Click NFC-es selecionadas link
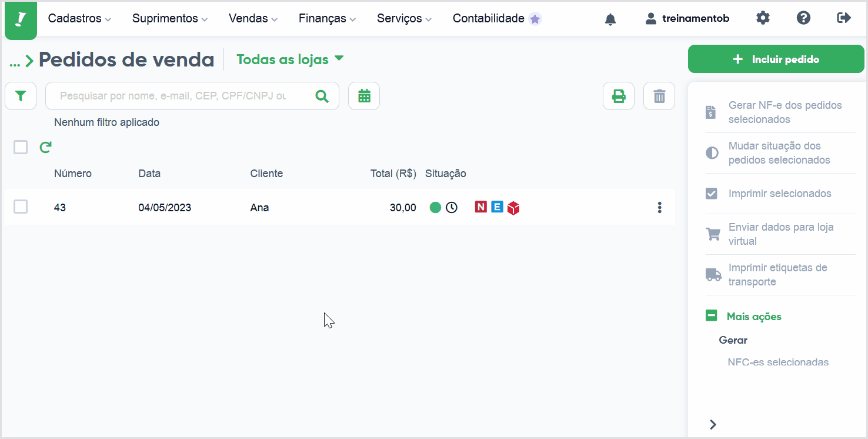 [778, 362]
